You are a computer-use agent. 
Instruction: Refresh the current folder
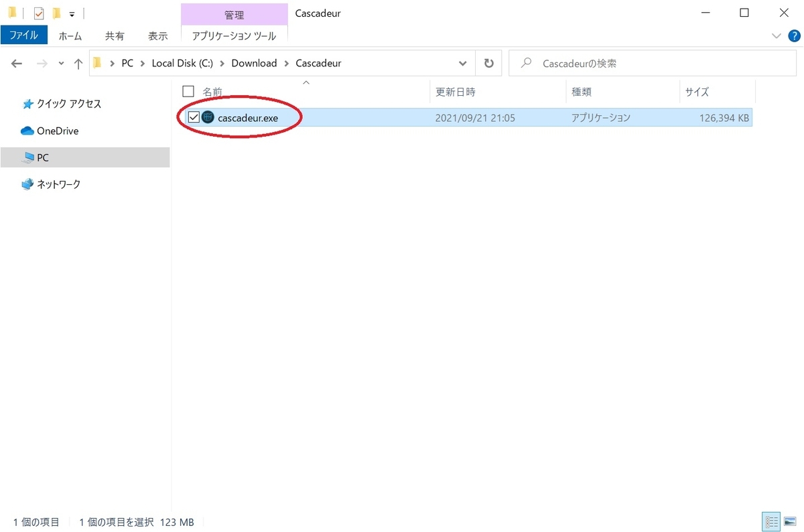pos(488,64)
